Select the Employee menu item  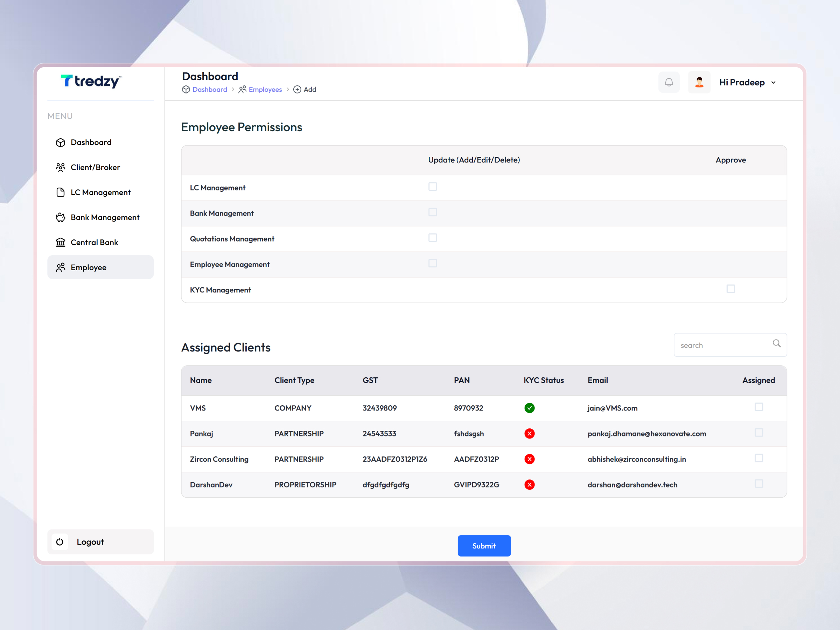(x=88, y=267)
